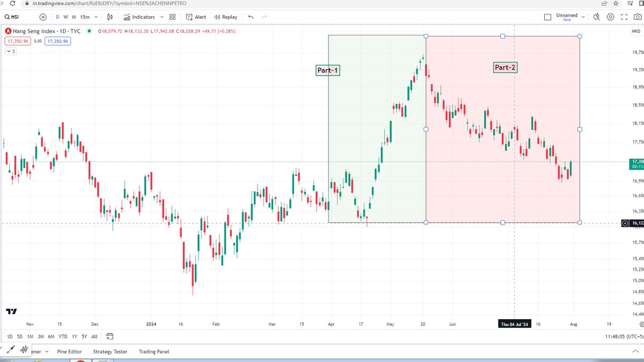
Task: Open chart Settings gear icon
Action: (610, 17)
